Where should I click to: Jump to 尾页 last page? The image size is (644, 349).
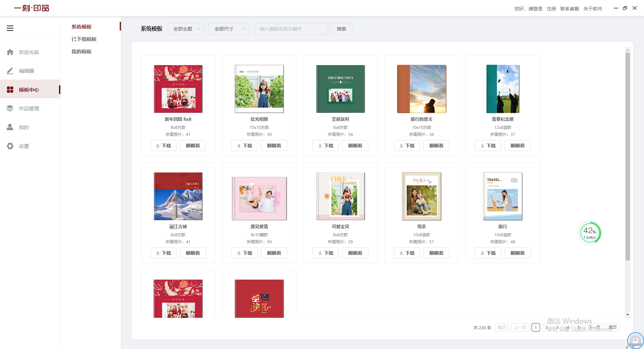coord(613,328)
